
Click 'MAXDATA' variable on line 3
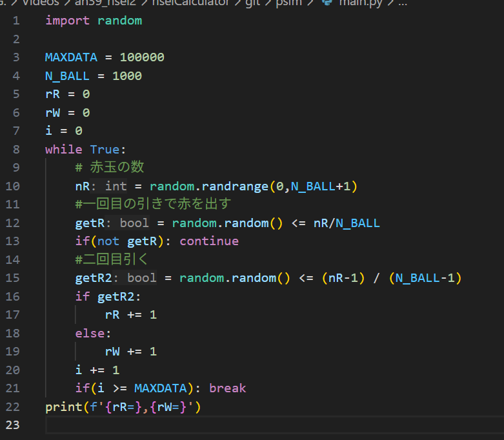pos(71,57)
